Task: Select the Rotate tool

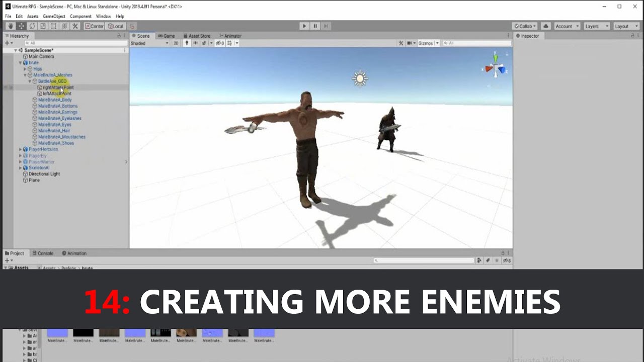Action: coord(32,26)
